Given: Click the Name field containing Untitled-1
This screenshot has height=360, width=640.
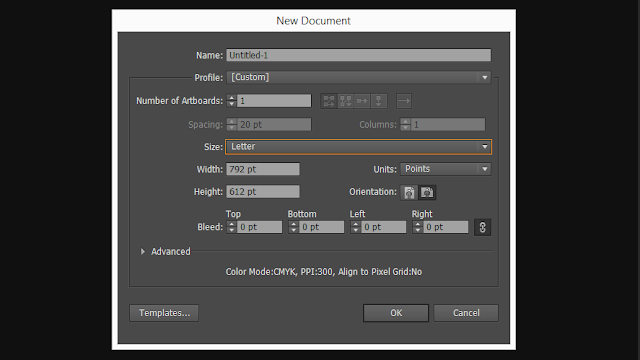Looking at the screenshot, I should coord(359,55).
